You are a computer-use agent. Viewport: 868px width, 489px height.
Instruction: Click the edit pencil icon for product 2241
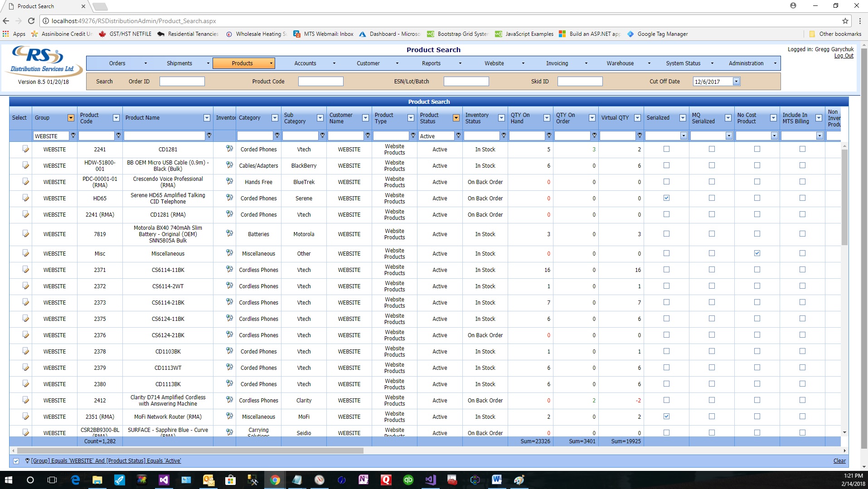[25, 149]
